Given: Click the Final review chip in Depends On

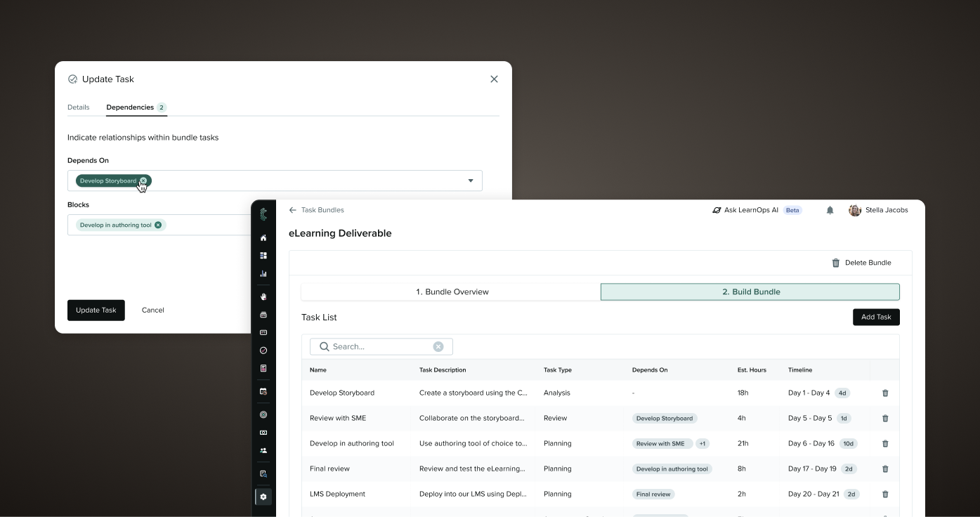Looking at the screenshot, I should click(x=653, y=495).
